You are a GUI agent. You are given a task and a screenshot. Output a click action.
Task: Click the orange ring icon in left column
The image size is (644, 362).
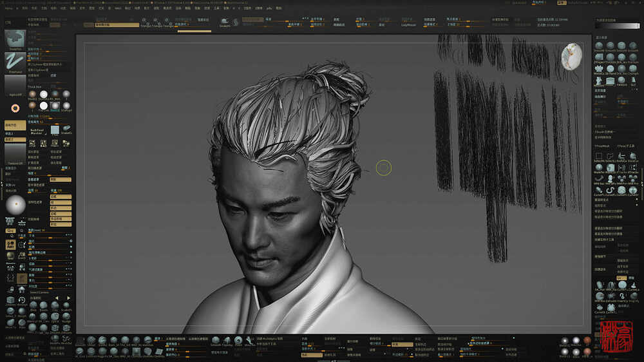coord(15,108)
